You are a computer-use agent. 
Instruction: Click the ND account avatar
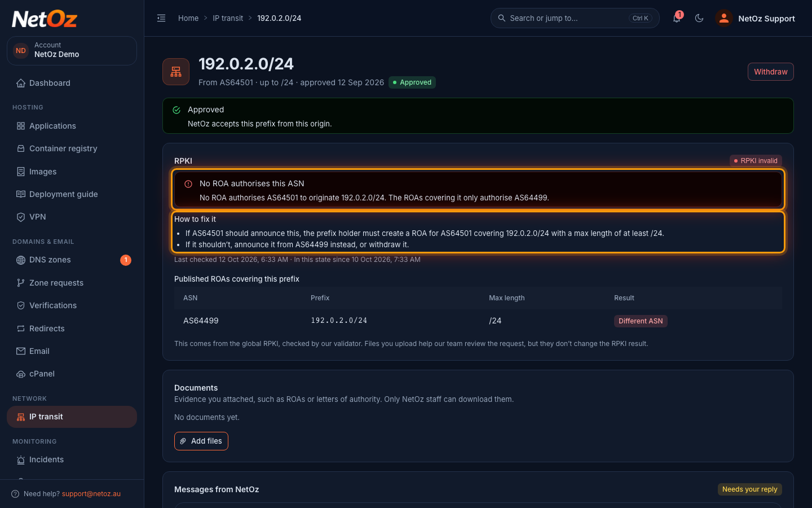(x=21, y=51)
